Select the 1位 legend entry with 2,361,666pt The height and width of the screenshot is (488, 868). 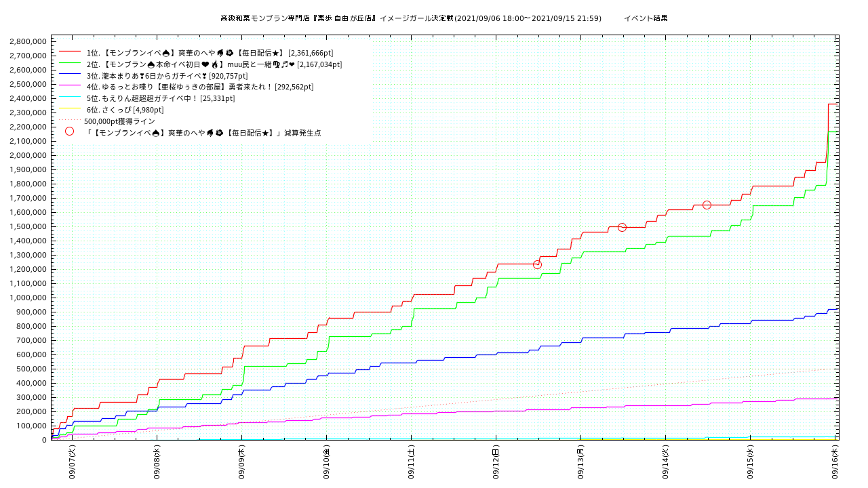coord(210,53)
